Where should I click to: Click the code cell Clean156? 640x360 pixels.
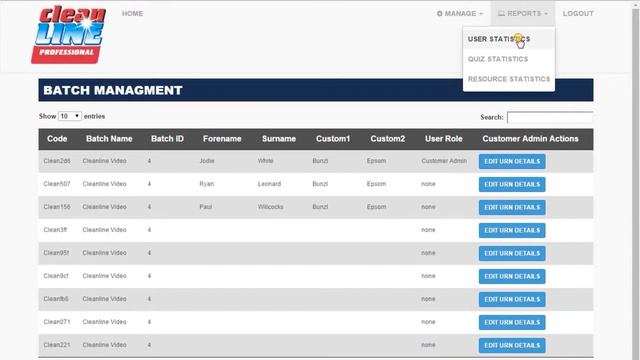[x=57, y=207]
